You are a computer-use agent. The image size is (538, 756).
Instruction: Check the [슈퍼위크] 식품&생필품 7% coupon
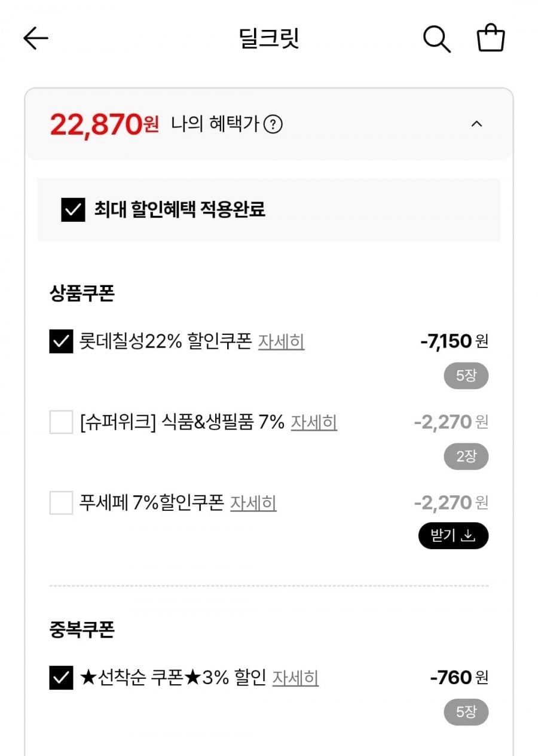click(x=61, y=423)
